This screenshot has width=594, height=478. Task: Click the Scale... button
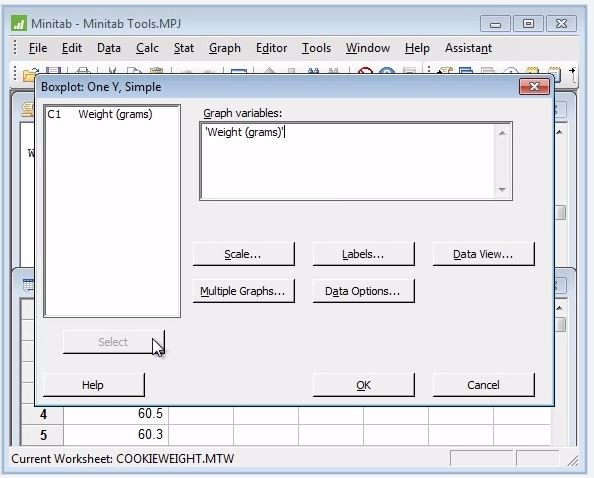click(x=244, y=254)
